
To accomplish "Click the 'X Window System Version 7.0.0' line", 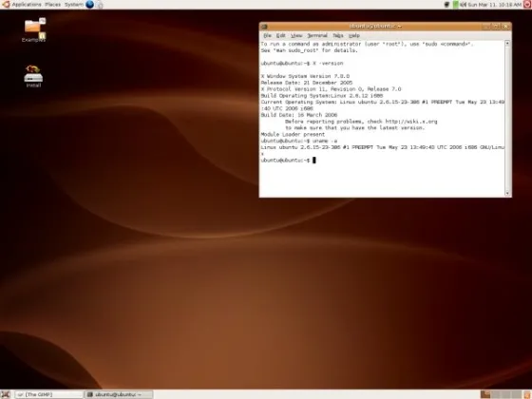I will (305, 76).
